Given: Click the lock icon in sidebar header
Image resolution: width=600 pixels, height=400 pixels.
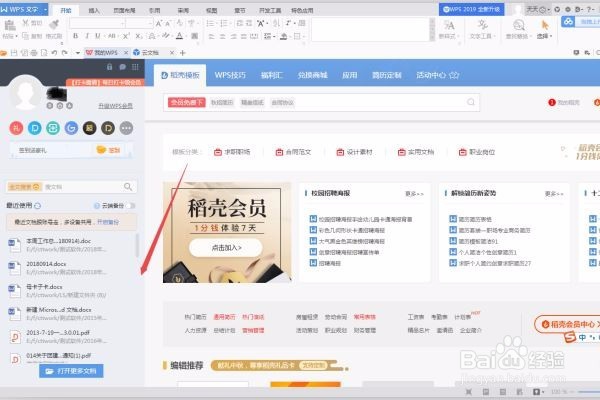Looking at the screenshot, I should (x=109, y=67).
